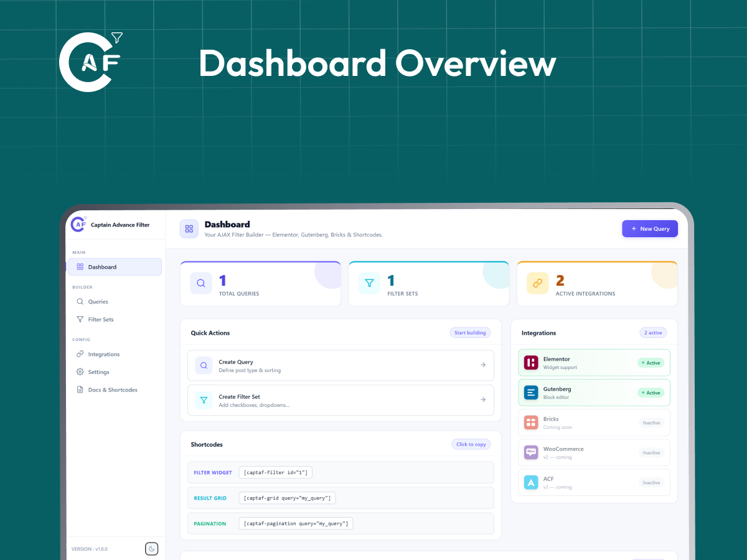Image resolution: width=747 pixels, height=560 pixels.
Task: Toggle dark mode with the moon button
Action: 152,549
